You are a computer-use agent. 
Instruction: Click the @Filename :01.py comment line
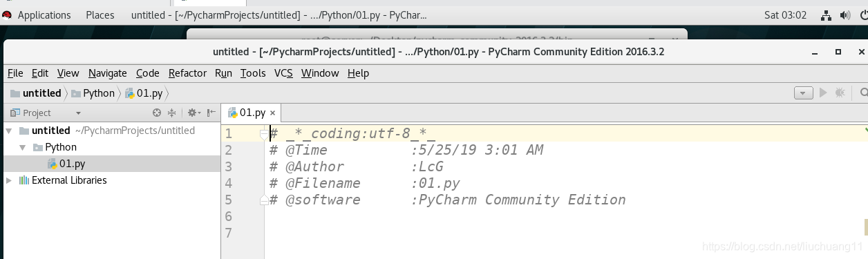coord(365,183)
